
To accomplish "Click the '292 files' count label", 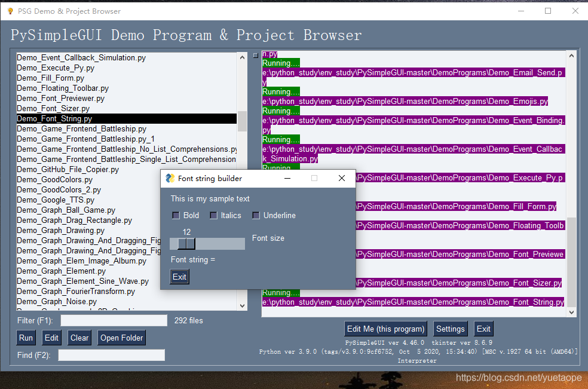I will click(189, 321).
